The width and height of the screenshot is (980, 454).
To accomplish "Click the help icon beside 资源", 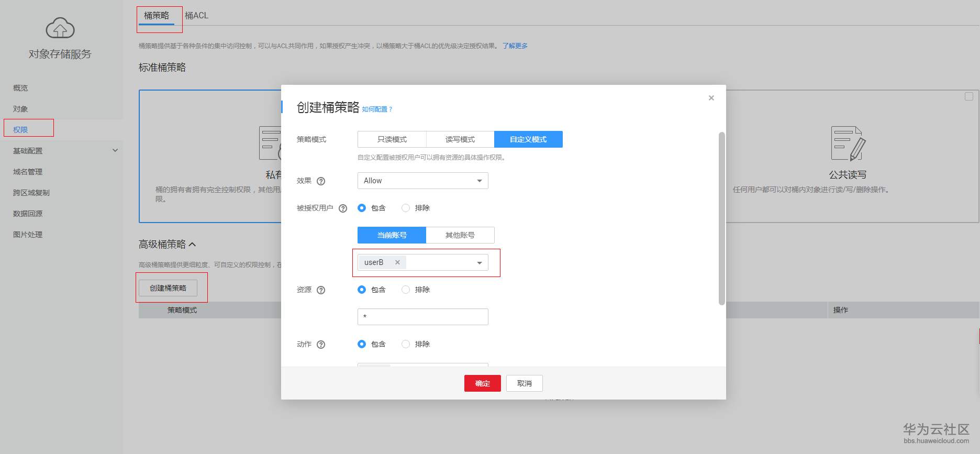I will click(321, 290).
